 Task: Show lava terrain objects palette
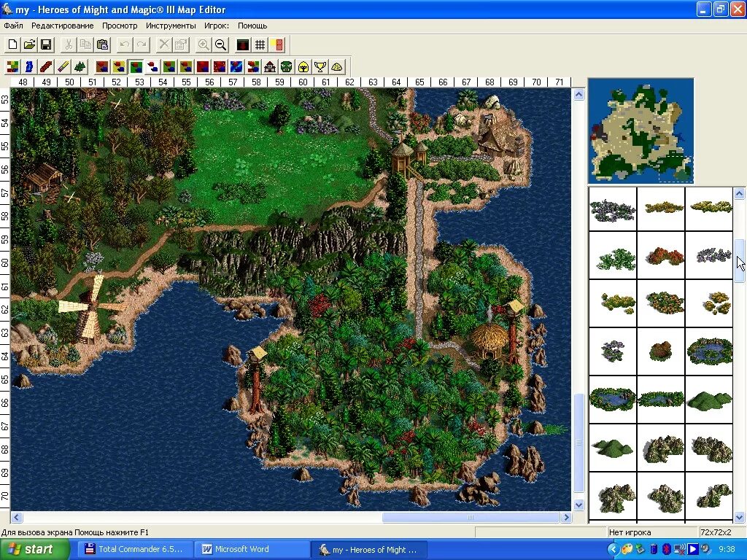220,66
